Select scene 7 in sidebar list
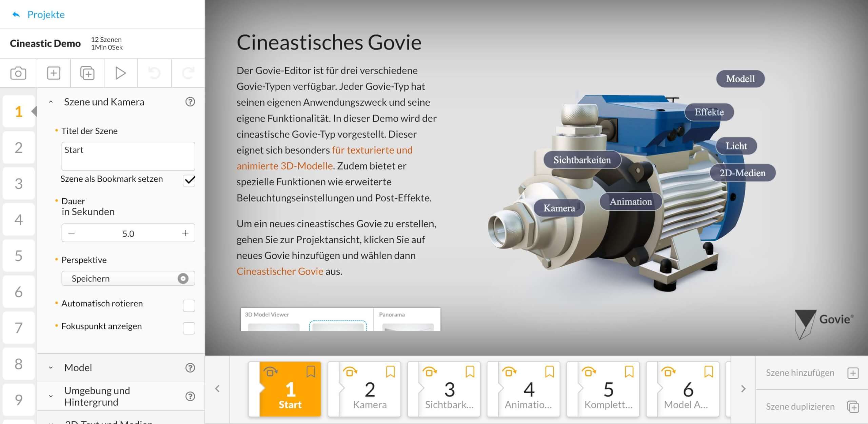868x424 pixels. [19, 328]
